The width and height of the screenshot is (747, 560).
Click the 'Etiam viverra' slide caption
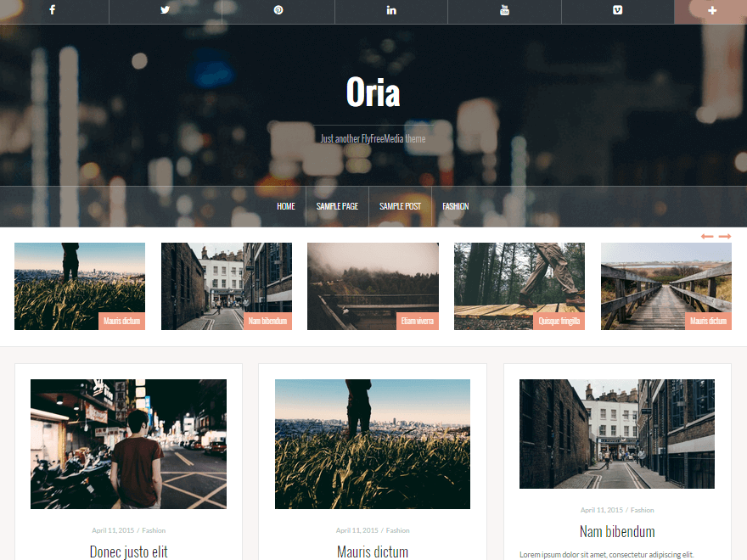(x=417, y=321)
